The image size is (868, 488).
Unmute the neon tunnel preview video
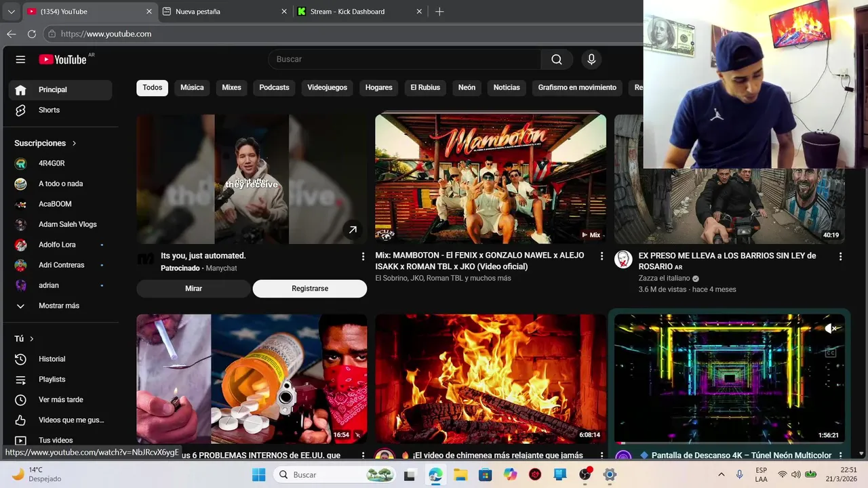click(x=831, y=329)
